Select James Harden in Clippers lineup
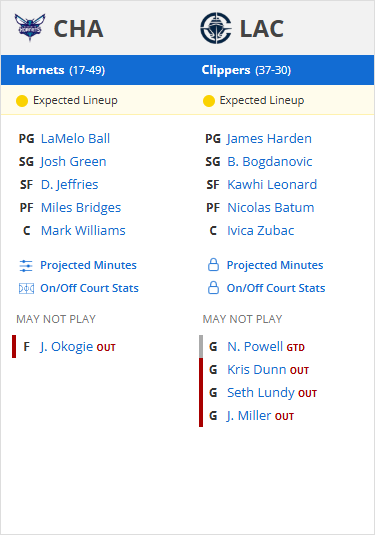Viewport: 375px width, 535px height. point(269,139)
